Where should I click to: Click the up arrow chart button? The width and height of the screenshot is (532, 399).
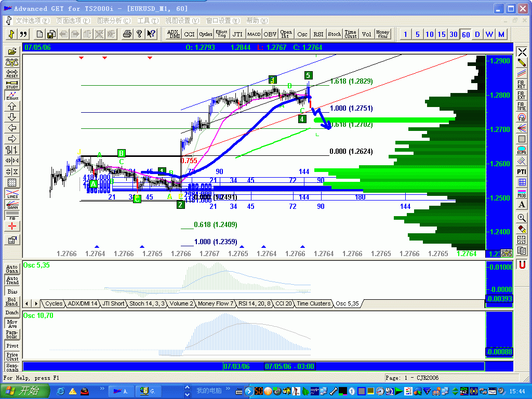click(12, 107)
